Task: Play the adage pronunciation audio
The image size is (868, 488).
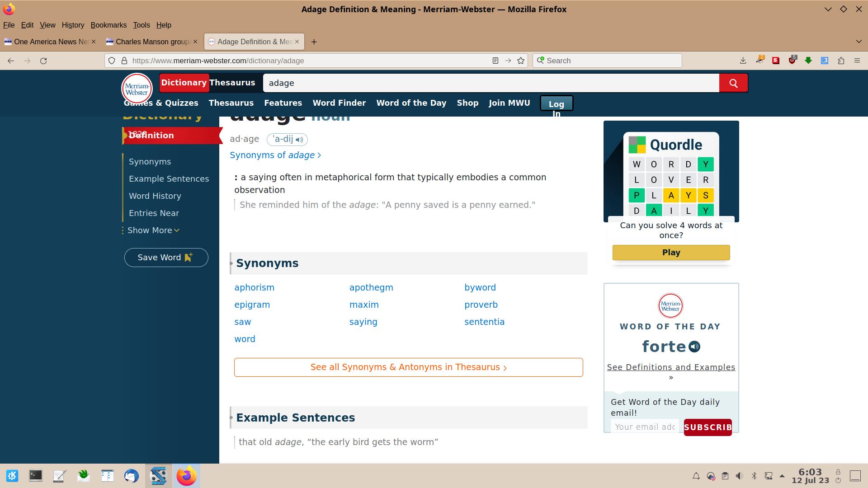Action: [299, 139]
